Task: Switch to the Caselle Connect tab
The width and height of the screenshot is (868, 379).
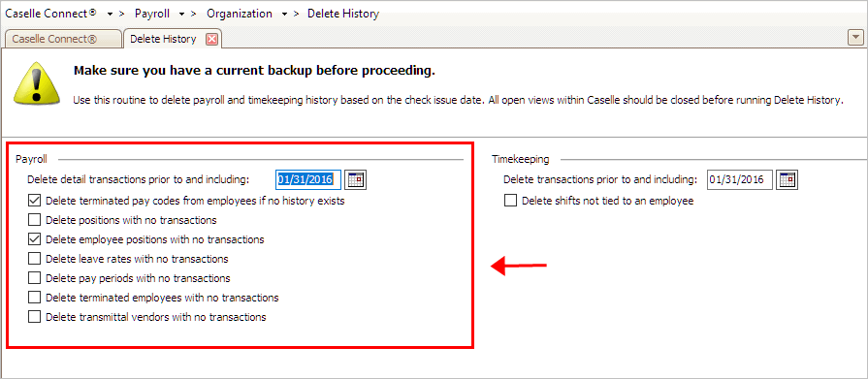Action: pos(62,40)
